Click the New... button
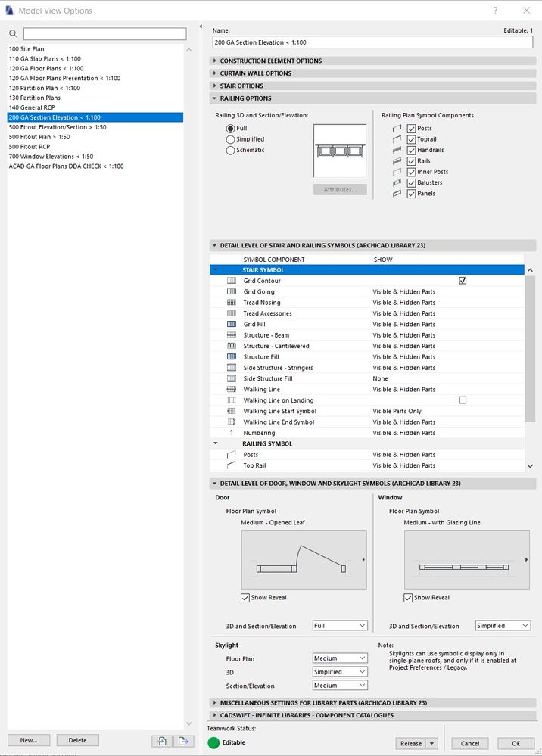 [29, 740]
